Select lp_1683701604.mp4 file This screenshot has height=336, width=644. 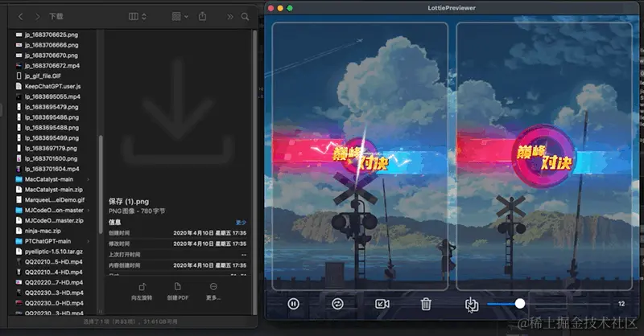click(x=52, y=169)
